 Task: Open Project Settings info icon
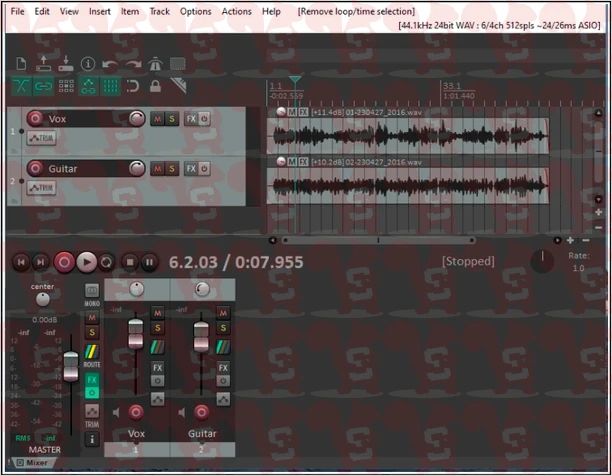(x=88, y=64)
